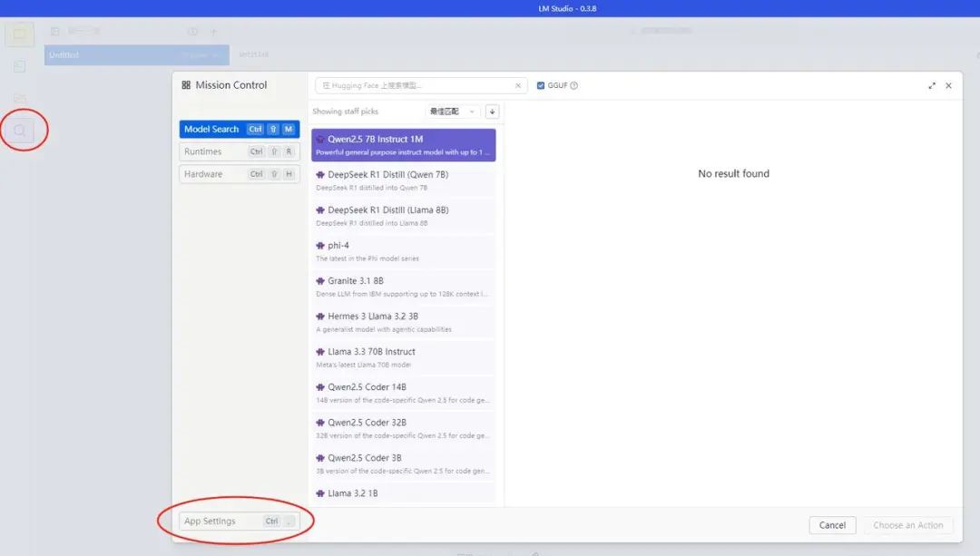Image resolution: width=980 pixels, height=556 pixels.
Task: Open the 最佳匹配 sort dropdown
Action: (x=453, y=112)
